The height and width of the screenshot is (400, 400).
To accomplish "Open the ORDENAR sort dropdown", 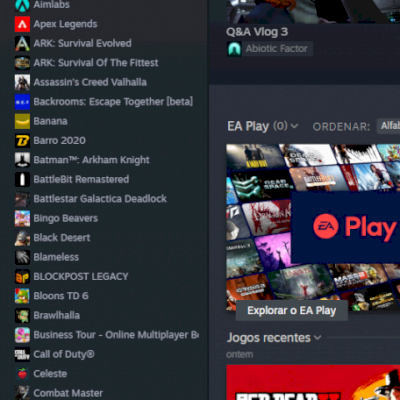I will [388, 126].
